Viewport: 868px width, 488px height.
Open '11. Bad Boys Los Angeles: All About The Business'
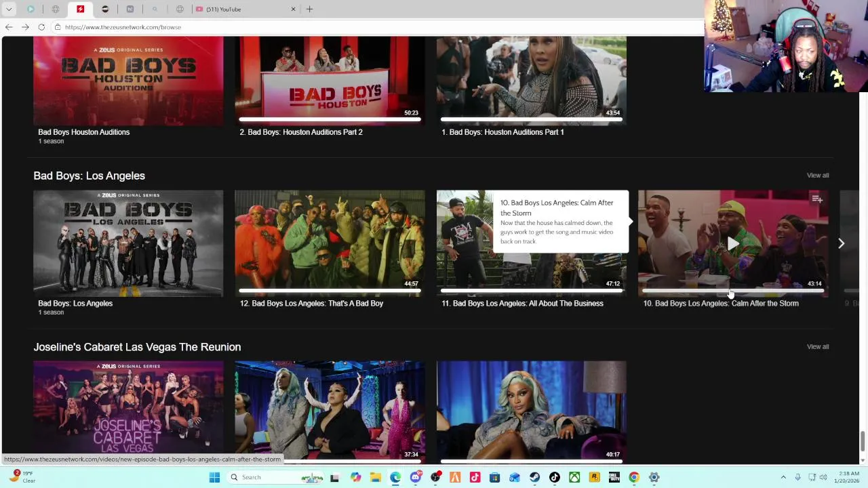tap(522, 304)
